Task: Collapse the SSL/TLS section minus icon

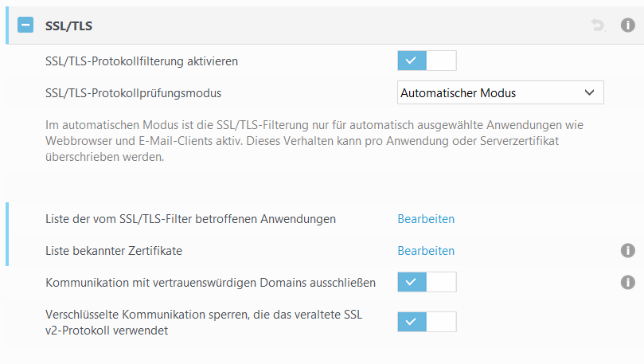Action: click(x=25, y=25)
